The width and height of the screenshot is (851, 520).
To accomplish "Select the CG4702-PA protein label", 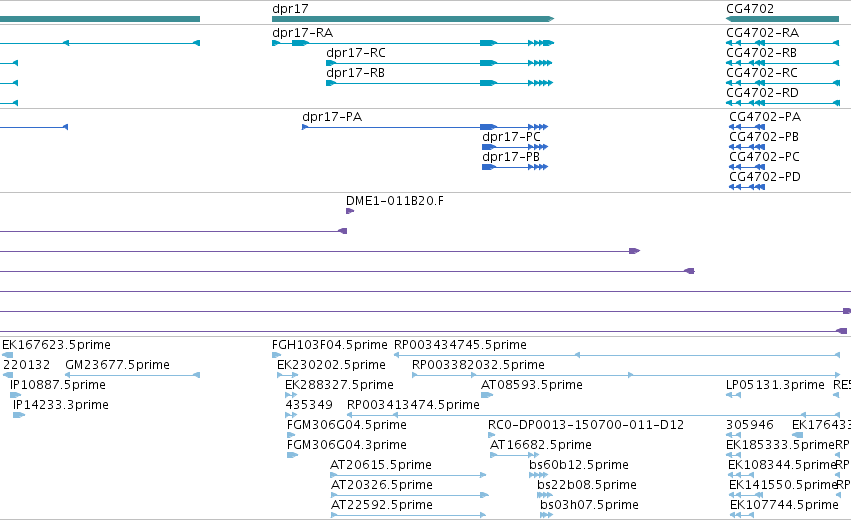I will click(765, 117).
